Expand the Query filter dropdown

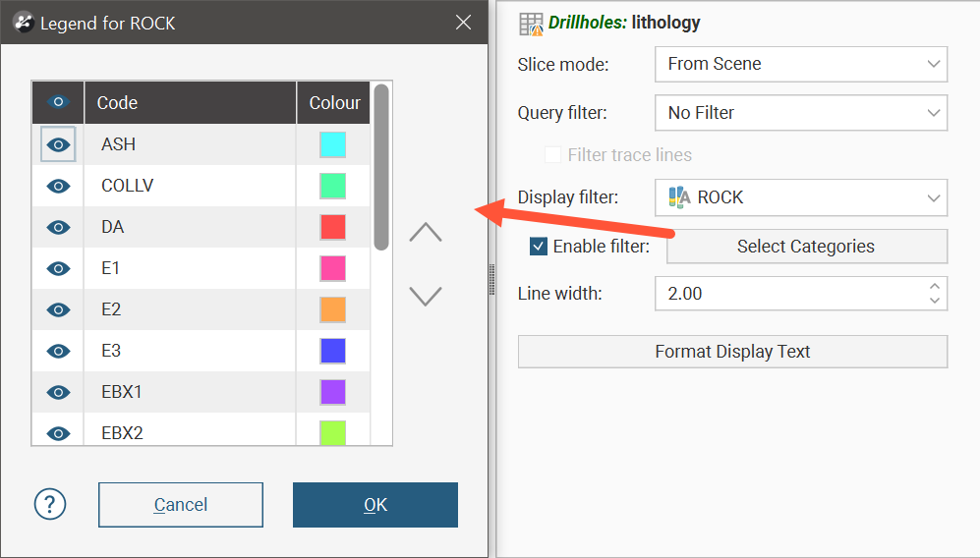[800, 113]
